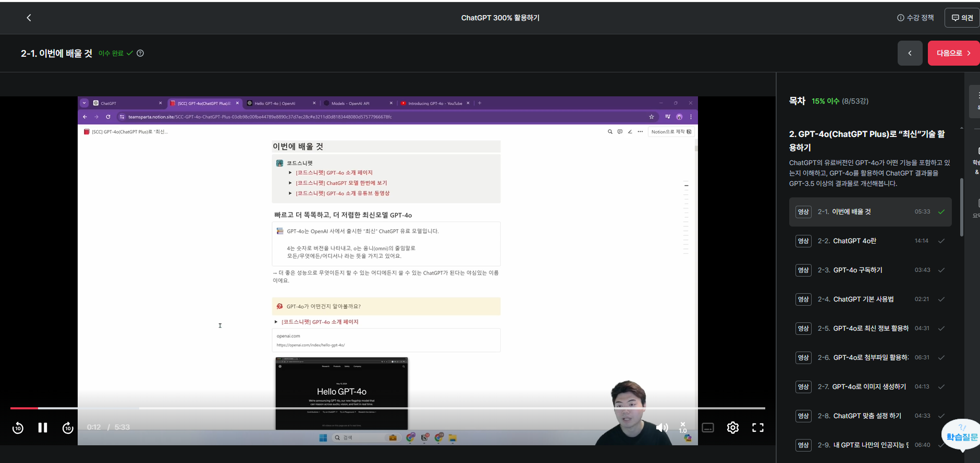Select the ChatGPT browser tab in video

click(x=128, y=103)
